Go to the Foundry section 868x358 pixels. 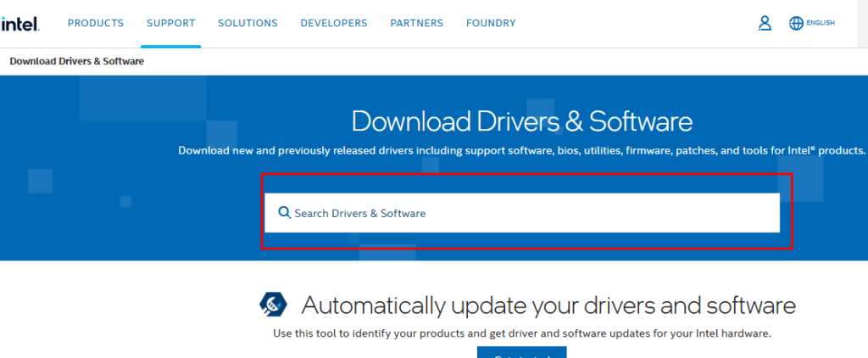(491, 23)
